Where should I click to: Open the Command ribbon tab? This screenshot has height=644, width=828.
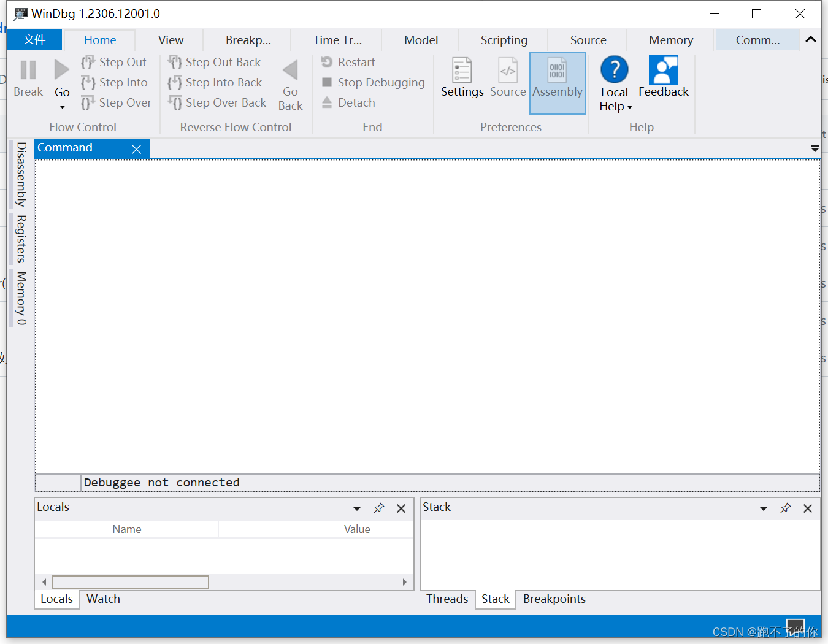pos(758,40)
